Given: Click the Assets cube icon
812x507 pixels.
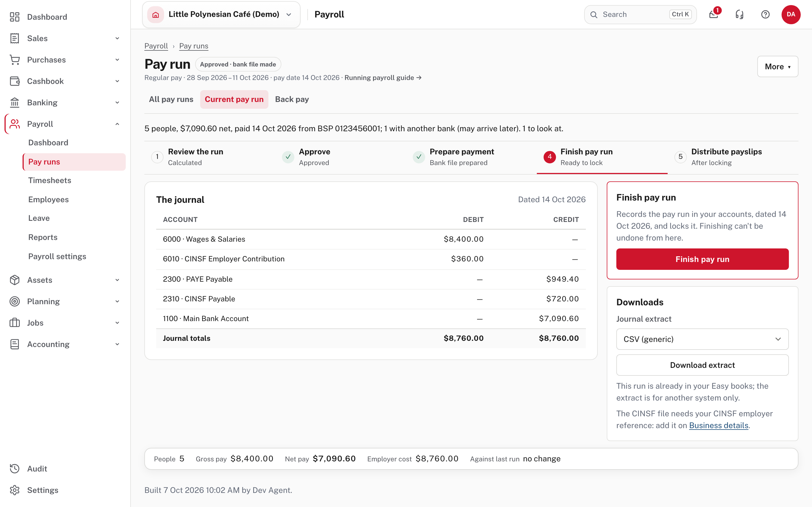Looking at the screenshot, I should (x=15, y=280).
